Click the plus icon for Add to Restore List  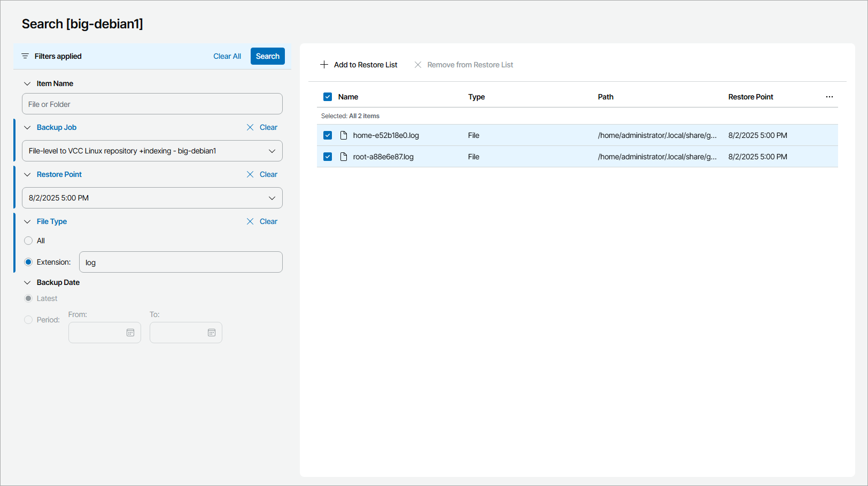tap(324, 64)
